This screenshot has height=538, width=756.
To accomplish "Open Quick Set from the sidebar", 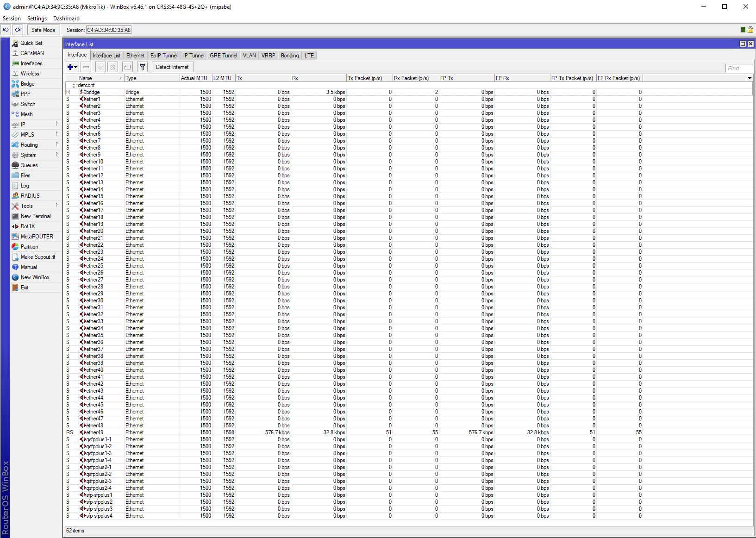I will click(x=36, y=43).
